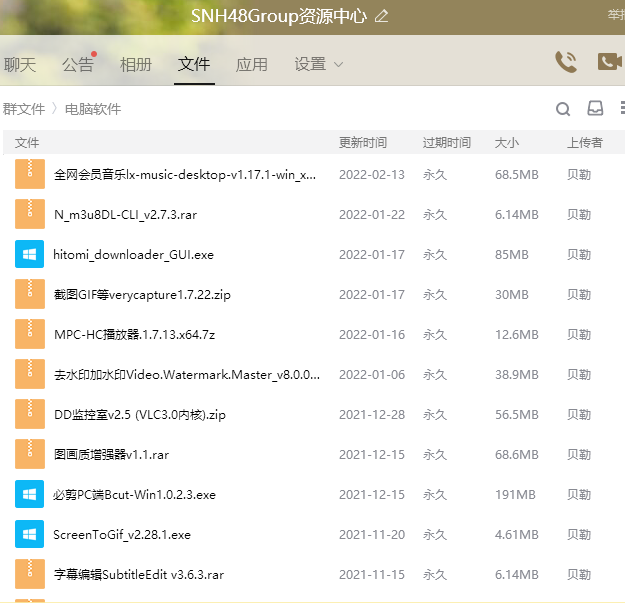
Task: Sort by 过期时间 column header
Action: (x=447, y=142)
